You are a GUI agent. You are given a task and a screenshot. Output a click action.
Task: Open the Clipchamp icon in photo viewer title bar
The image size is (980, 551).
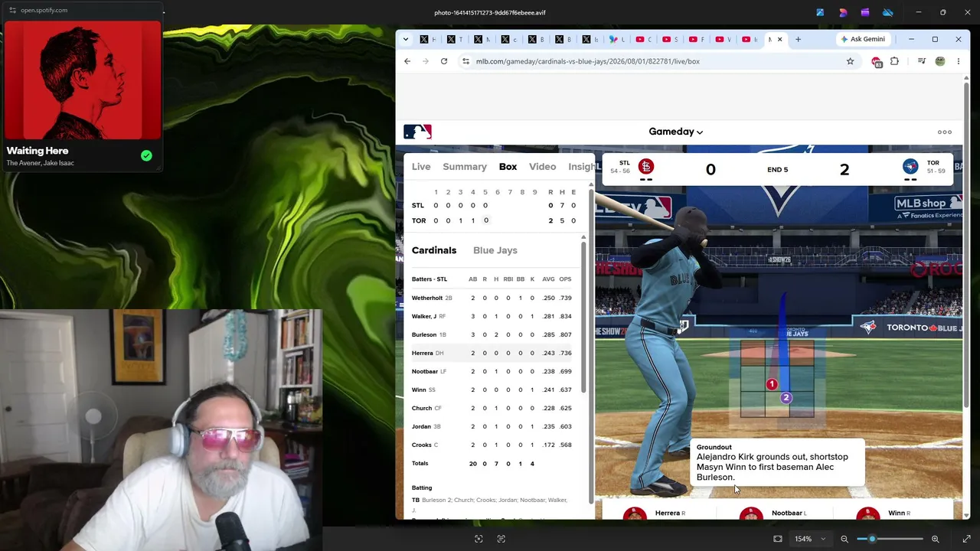[865, 12]
